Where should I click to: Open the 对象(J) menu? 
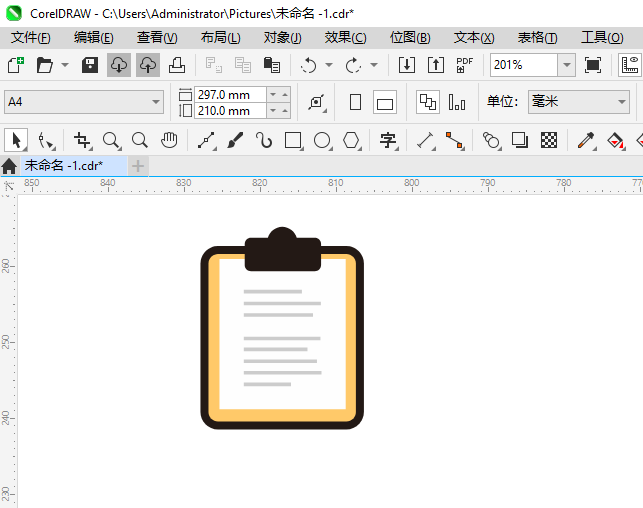coord(283,38)
